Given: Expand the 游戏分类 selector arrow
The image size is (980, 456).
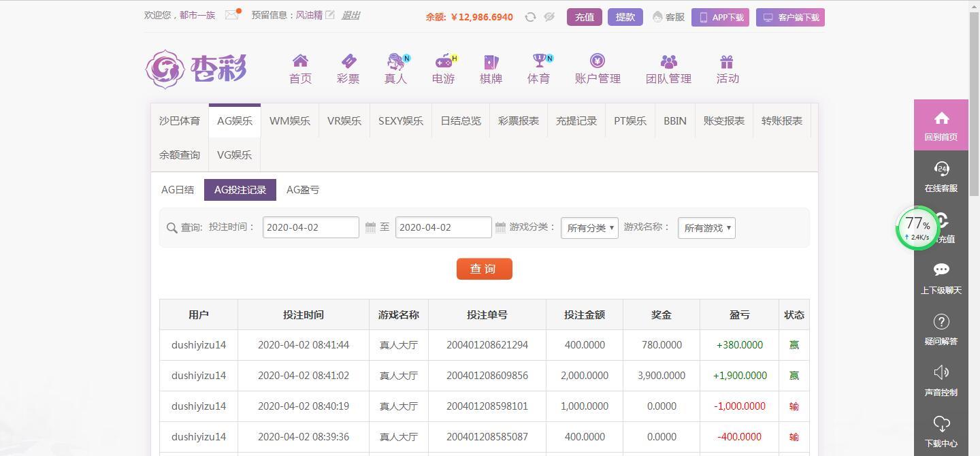Looking at the screenshot, I should click(x=610, y=227).
